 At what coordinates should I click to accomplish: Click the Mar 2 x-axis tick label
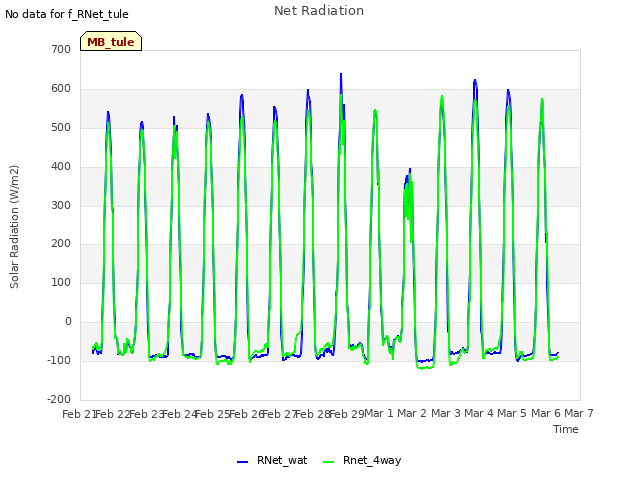tap(412, 413)
